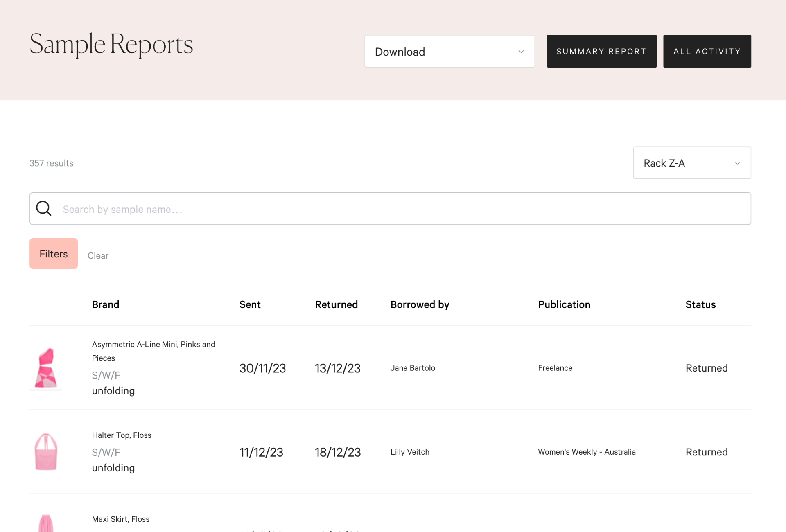Expand the Rack Z-A sort dropdown

tap(691, 162)
